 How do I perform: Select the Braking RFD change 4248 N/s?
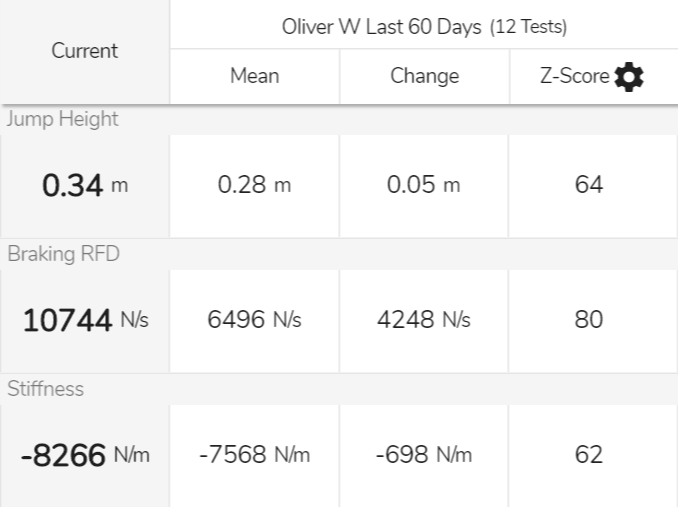(424, 319)
